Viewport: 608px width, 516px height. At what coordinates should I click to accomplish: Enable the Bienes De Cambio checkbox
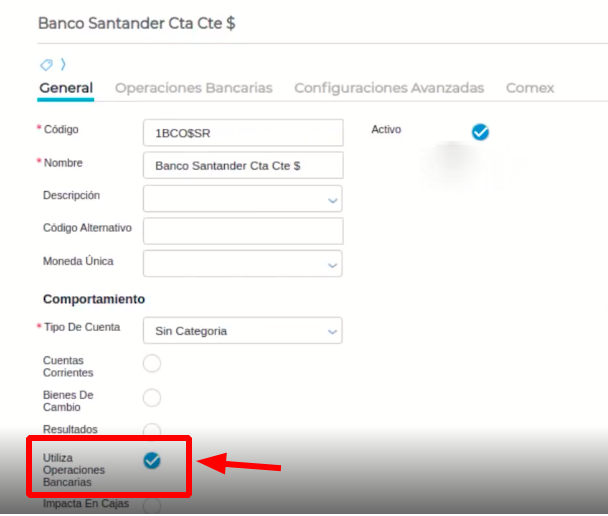point(152,398)
